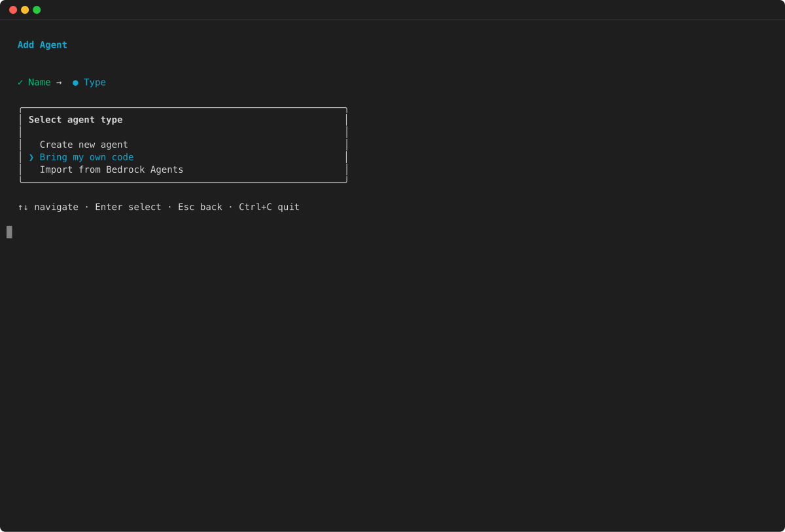Viewport: 785px width, 532px height.
Task: Go back to the Name step
Action: (39, 82)
